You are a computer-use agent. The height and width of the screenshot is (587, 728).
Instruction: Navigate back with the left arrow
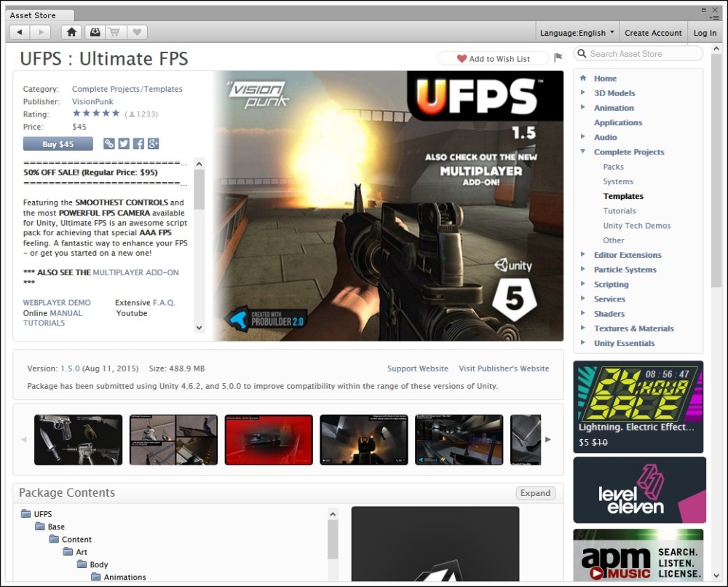coord(19,32)
